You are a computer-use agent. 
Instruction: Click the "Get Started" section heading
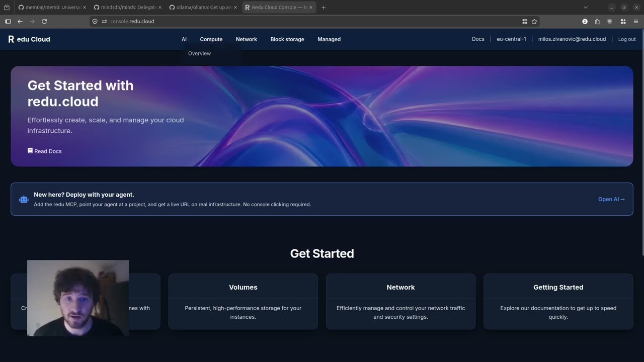[322, 253]
